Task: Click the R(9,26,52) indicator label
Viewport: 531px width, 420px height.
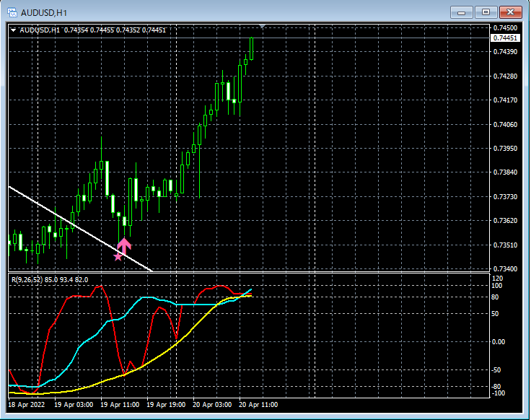Action: pyautogui.click(x=50, y=280)
